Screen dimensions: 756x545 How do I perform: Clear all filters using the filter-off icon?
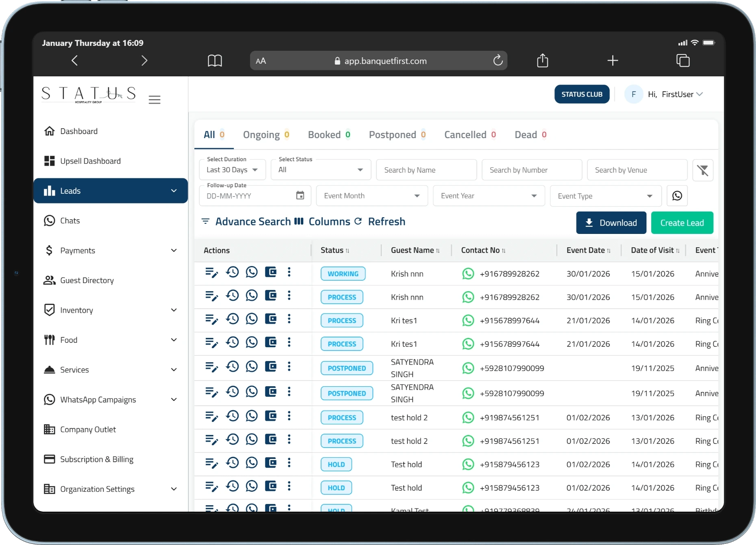pyautogui.click(x=703, y=170)
